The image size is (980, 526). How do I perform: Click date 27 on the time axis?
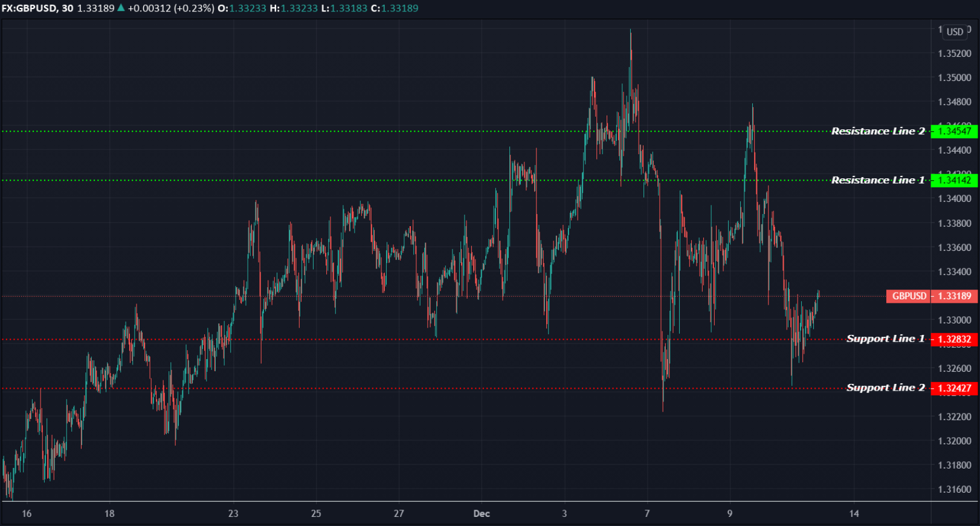point(399,513)
